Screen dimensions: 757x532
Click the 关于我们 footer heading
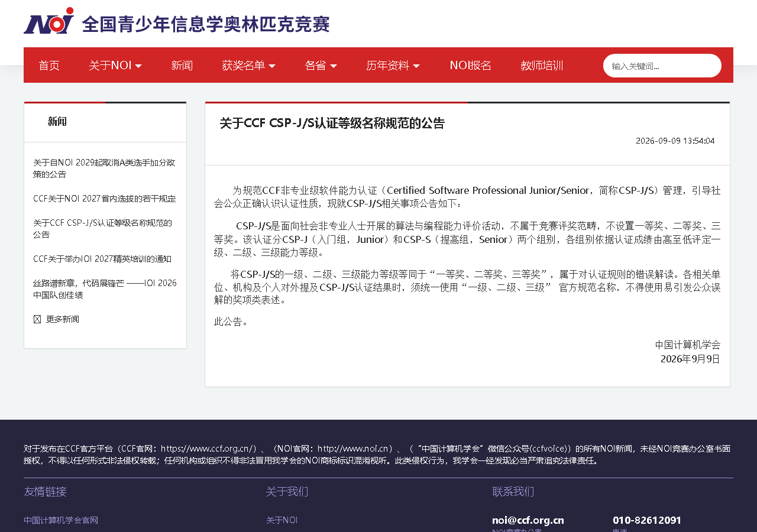point(287,492)
